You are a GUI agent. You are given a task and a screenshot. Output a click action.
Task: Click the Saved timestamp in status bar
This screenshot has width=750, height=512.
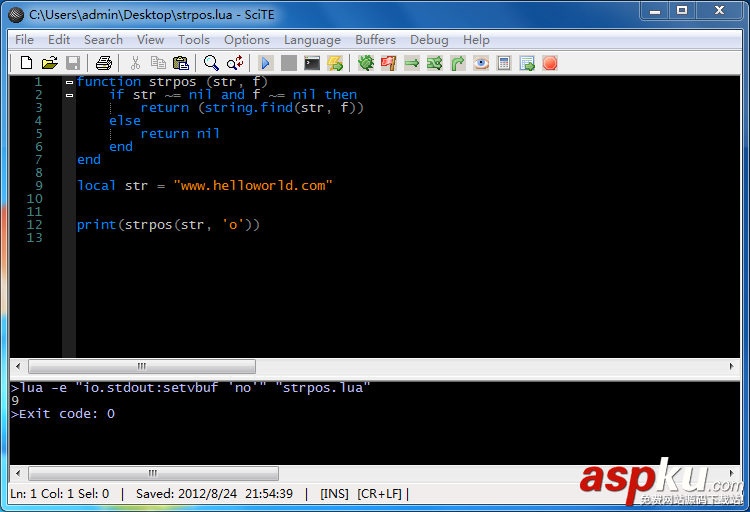(x=214, y=494)
